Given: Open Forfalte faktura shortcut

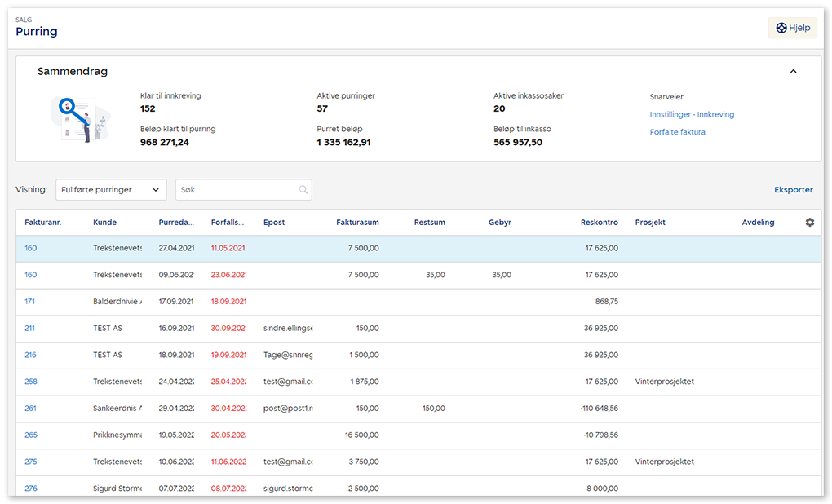Looking at the screenshot, I should (677, 132).
